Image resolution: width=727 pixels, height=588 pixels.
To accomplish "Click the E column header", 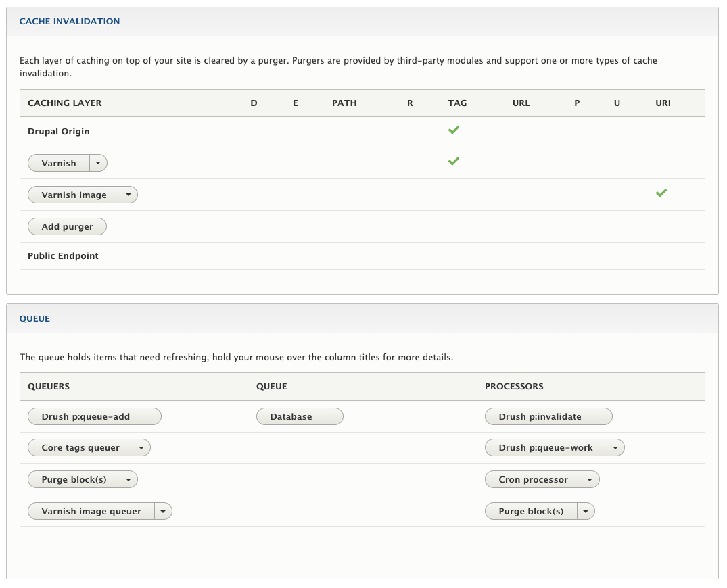I will click(296, 103).
